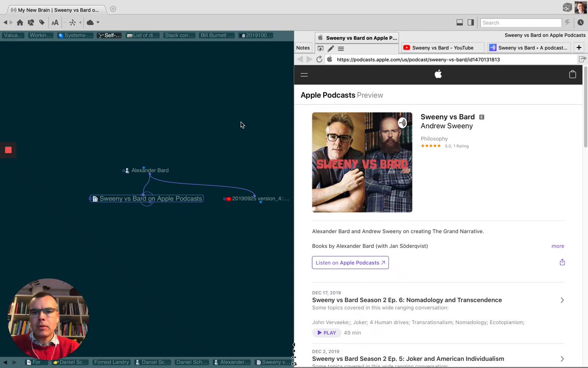Open past thought Forrest Landry

tap(111, 362)
